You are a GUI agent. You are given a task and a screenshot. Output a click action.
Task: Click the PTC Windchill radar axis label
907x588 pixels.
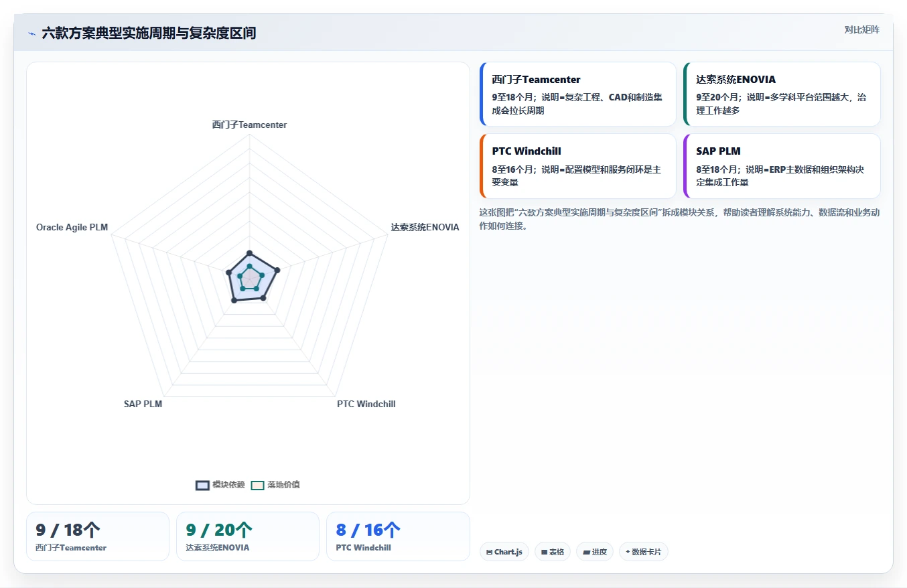366,404
